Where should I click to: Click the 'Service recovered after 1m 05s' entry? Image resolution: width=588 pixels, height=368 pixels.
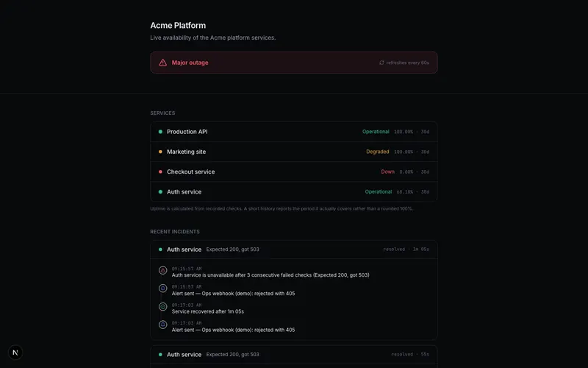(x=208, y=311)
